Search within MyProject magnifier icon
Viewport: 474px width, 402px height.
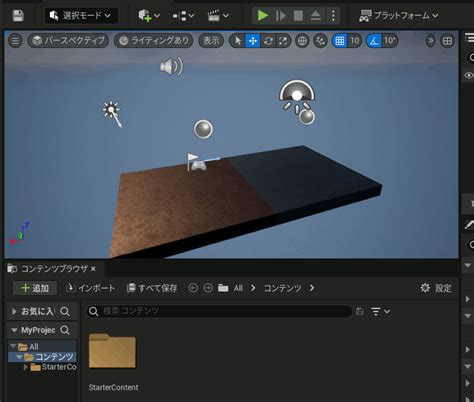pyautogui.click(x=65, y=330)
